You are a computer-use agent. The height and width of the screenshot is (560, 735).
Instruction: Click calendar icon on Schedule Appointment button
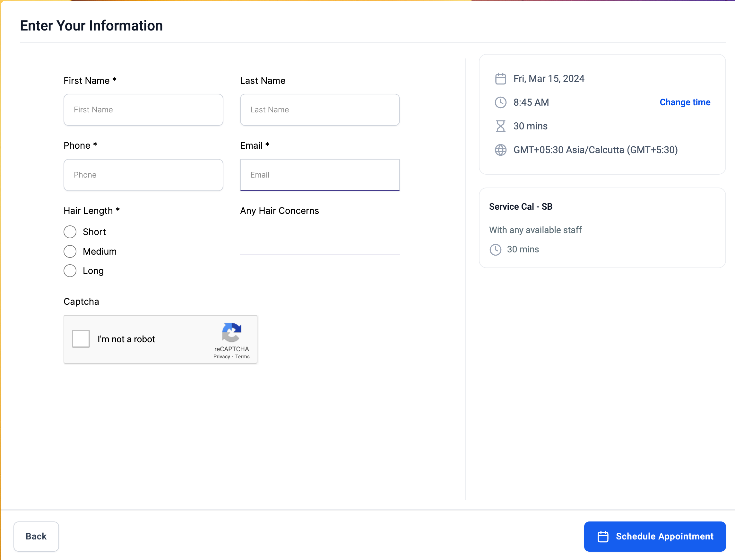click(x=603, y=536)
